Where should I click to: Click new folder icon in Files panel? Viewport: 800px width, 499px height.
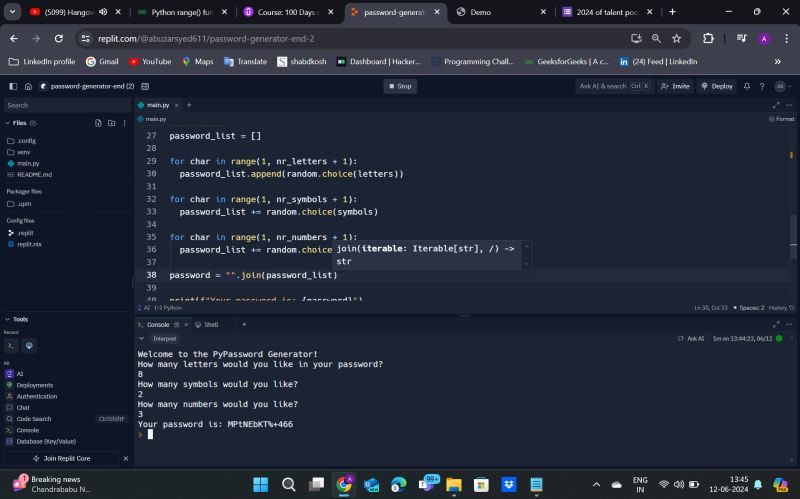[110, 123]
